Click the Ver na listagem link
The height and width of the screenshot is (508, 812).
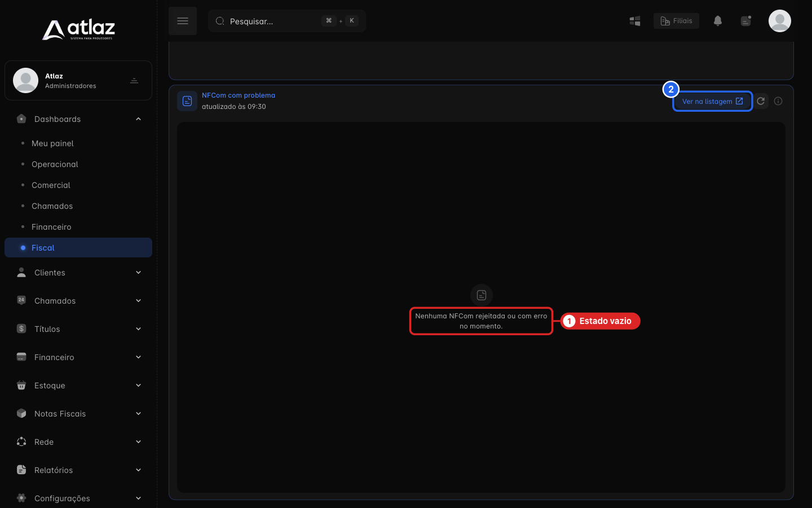pos(713,102)
